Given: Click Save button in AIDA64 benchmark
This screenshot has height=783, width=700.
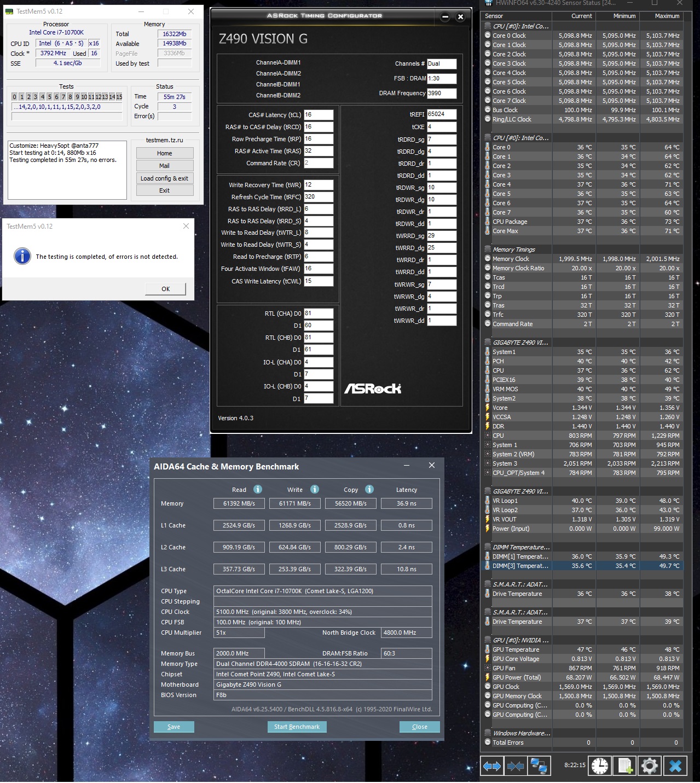Looking at the screenshot, I should click(173, 727).
